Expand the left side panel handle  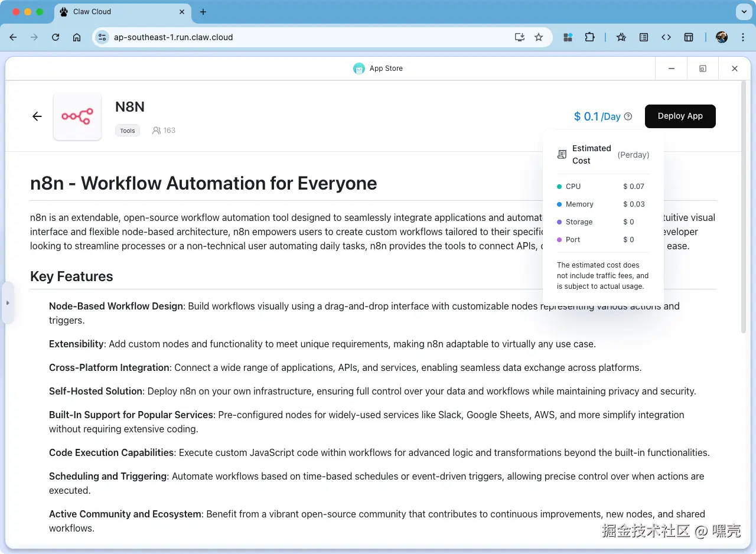(8, 303)
